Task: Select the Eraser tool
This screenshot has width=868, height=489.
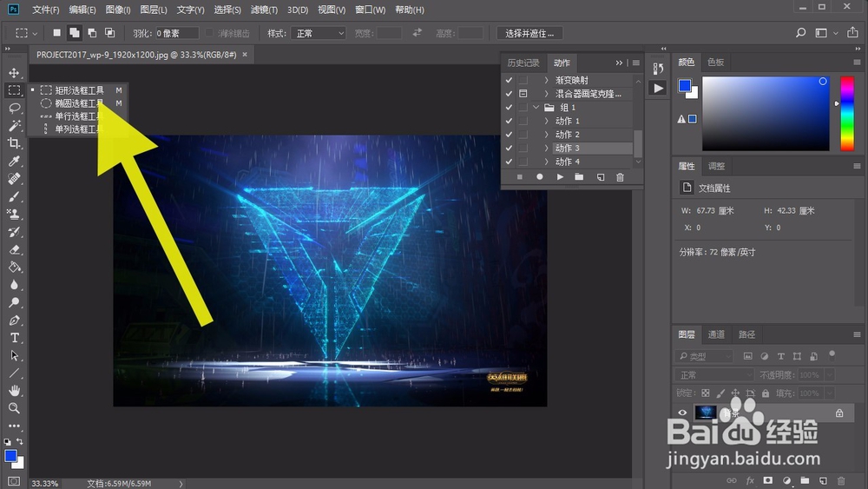Action: point(15,250)
